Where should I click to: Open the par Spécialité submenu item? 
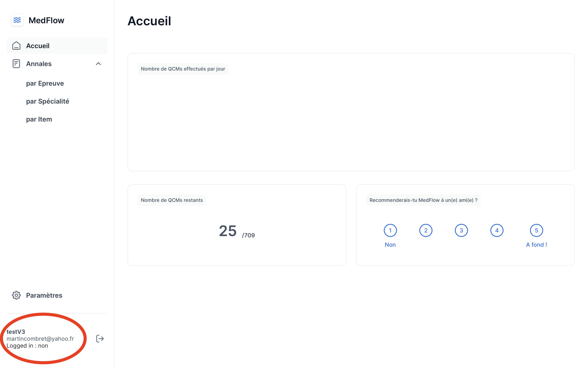point(48,101)
